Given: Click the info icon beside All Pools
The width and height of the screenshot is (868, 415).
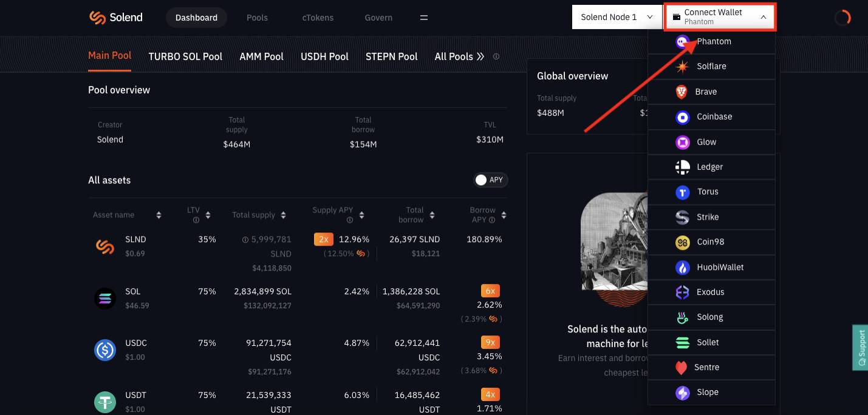Looking at the screenshot, I should [x=496, y=56].
